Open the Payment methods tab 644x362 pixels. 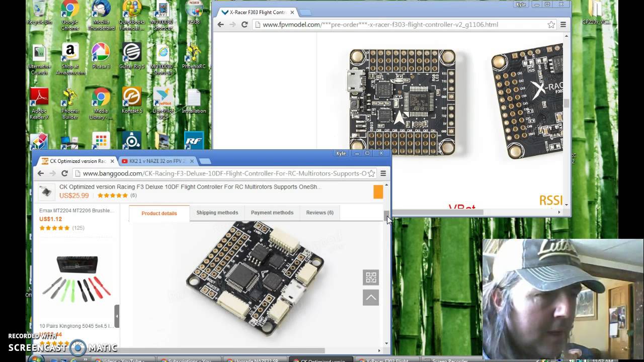pos(272,213)
